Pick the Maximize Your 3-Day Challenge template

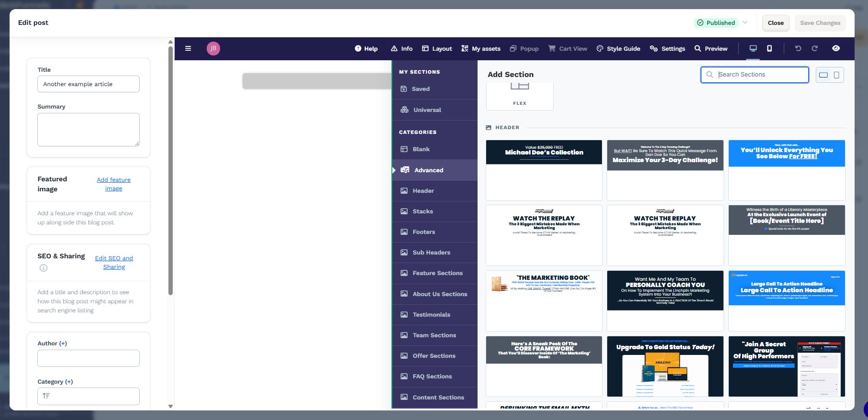[665, 170]
